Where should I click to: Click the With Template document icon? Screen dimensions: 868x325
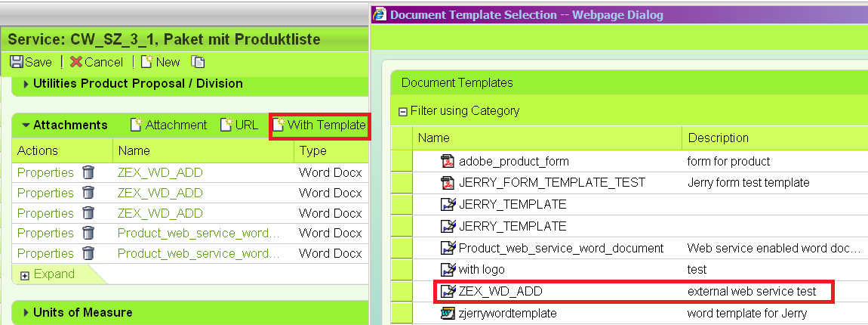[279, 125]
